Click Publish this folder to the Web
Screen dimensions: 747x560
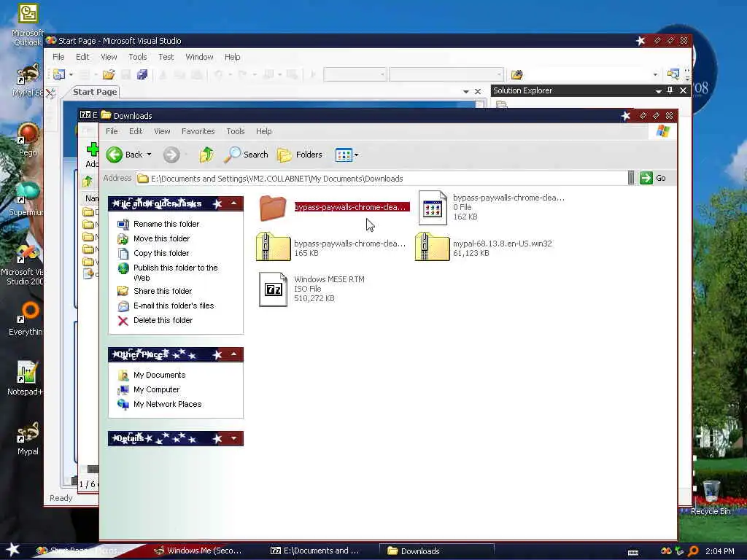(175, 273)
